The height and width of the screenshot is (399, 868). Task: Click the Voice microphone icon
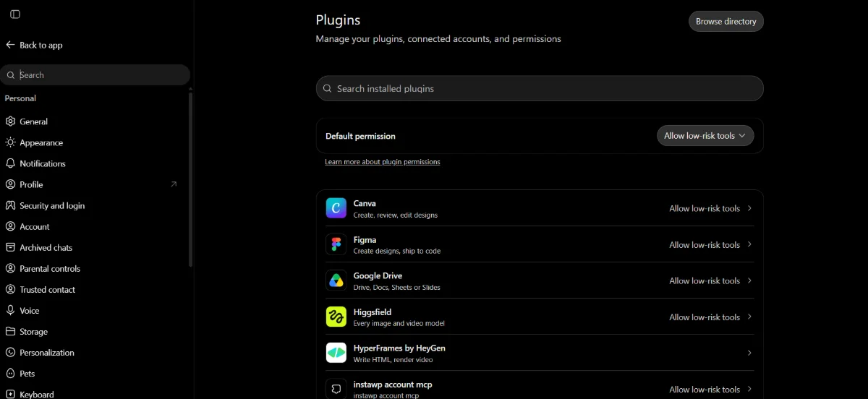(10, 310)
